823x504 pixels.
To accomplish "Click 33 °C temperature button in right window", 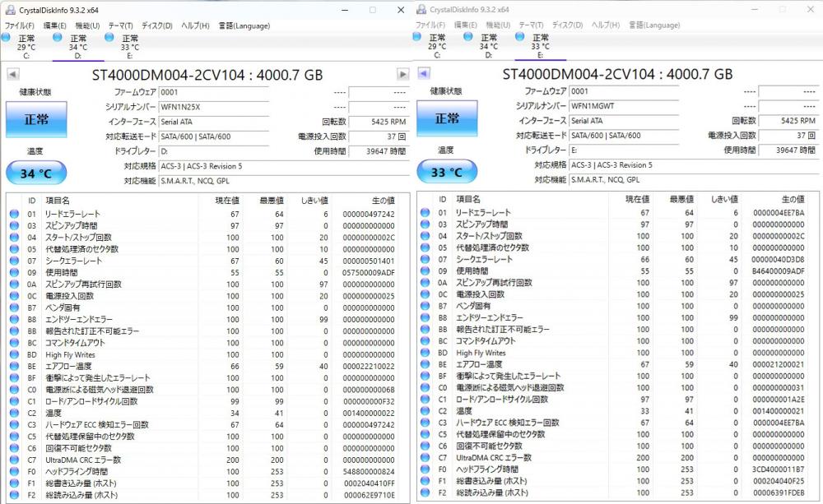I will [x=447, y=172].
